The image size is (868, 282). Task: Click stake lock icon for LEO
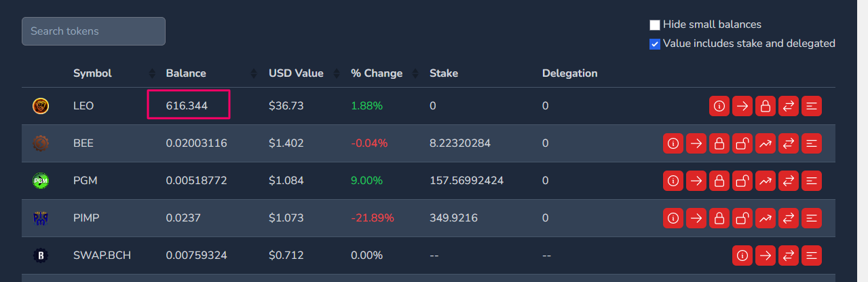coord(766,106)
